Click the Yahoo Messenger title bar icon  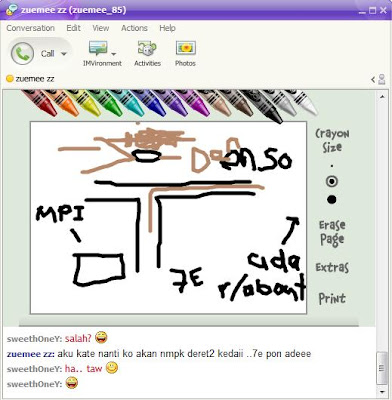click(12, 10)
